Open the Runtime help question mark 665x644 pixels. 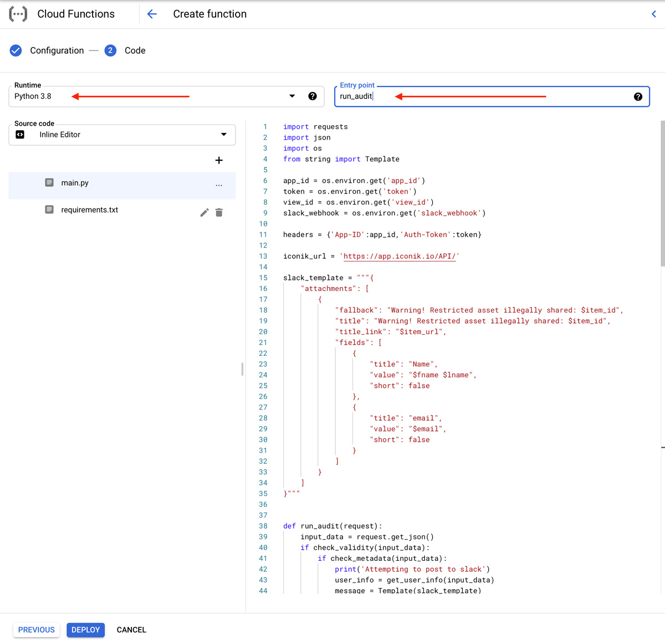tap(313, 96)
